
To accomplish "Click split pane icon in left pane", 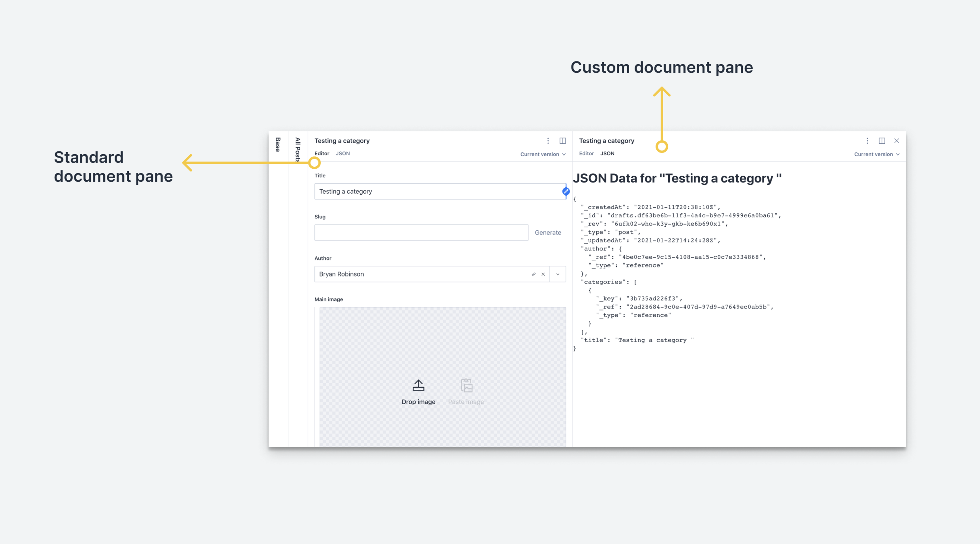I will click(x=562, y=141).
